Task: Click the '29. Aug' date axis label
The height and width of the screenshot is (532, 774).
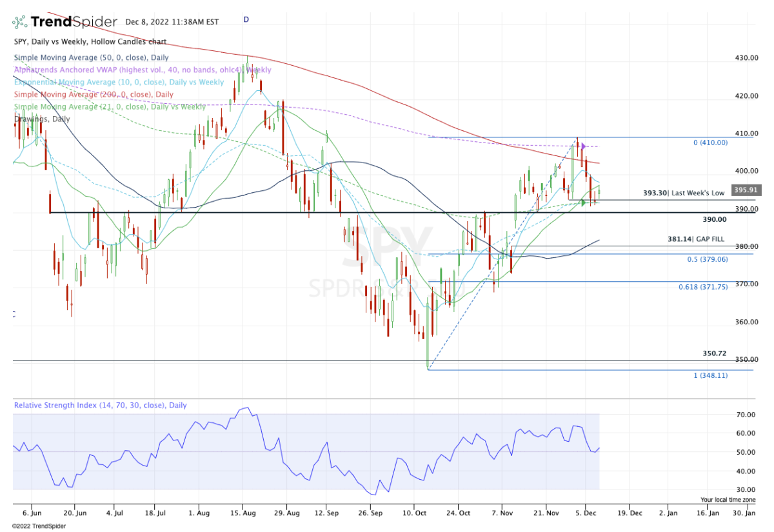Action: coord(287,514)
